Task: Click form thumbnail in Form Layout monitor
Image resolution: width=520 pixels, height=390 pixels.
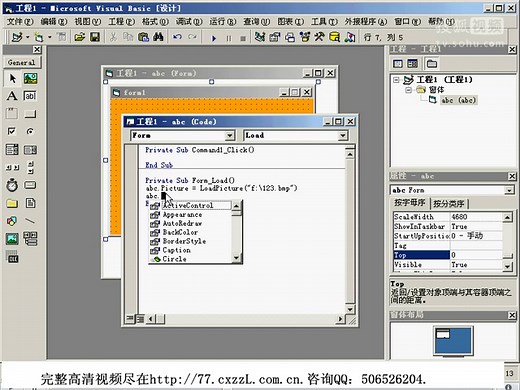Action: pos(443,334)
